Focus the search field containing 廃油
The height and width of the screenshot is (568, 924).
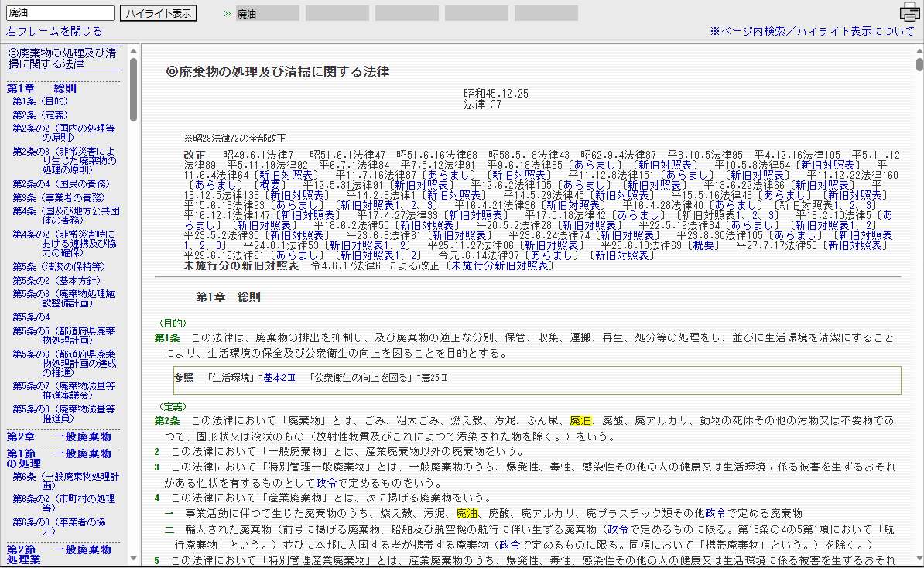point(60,13)
